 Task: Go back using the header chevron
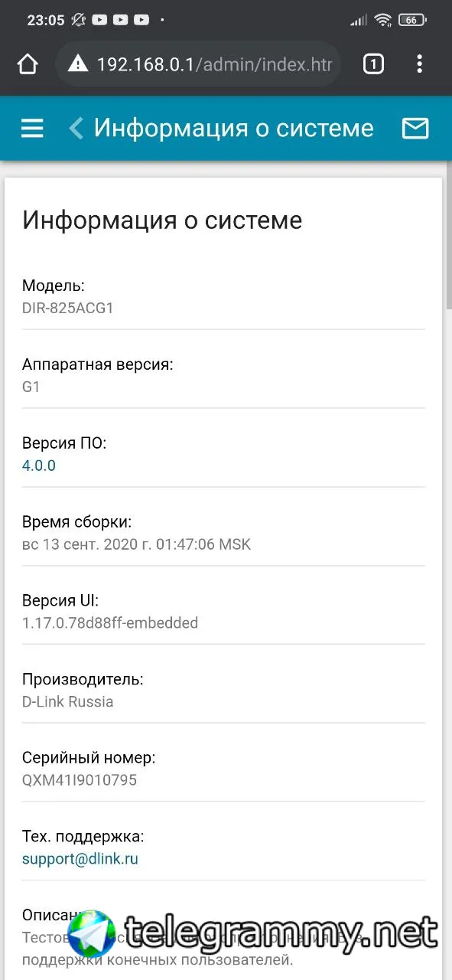(x=75, y=128)
